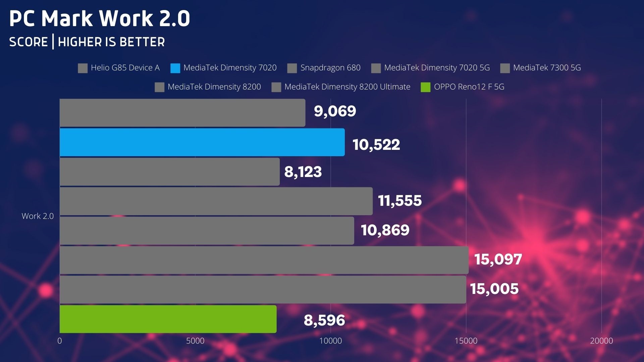Click the MediaTek Dimensity 7020 5G legend swatch
644x362 pixels.
click(x=376, y=68)
